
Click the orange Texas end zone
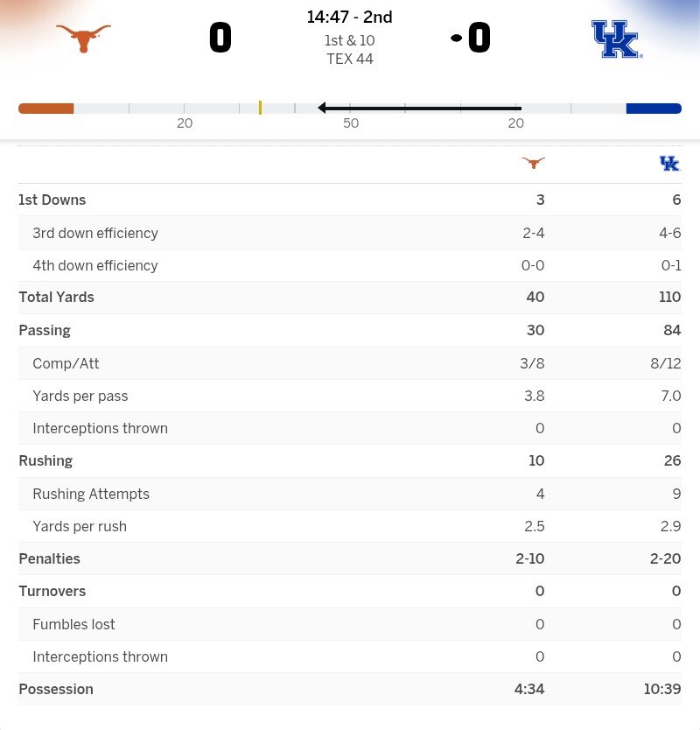(45, 109)
